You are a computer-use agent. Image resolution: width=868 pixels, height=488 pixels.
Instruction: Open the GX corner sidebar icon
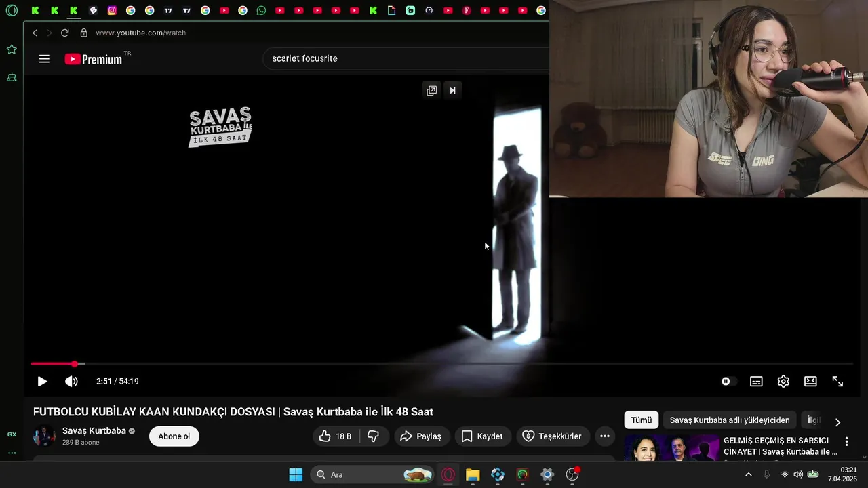[12, 434]
